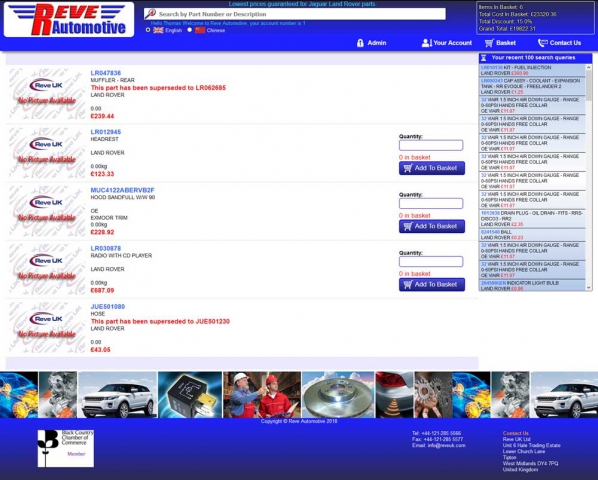This screenshot has height=480, width=598.
Task: Open the Contact Us menu item
Action: tap(559, 43)
